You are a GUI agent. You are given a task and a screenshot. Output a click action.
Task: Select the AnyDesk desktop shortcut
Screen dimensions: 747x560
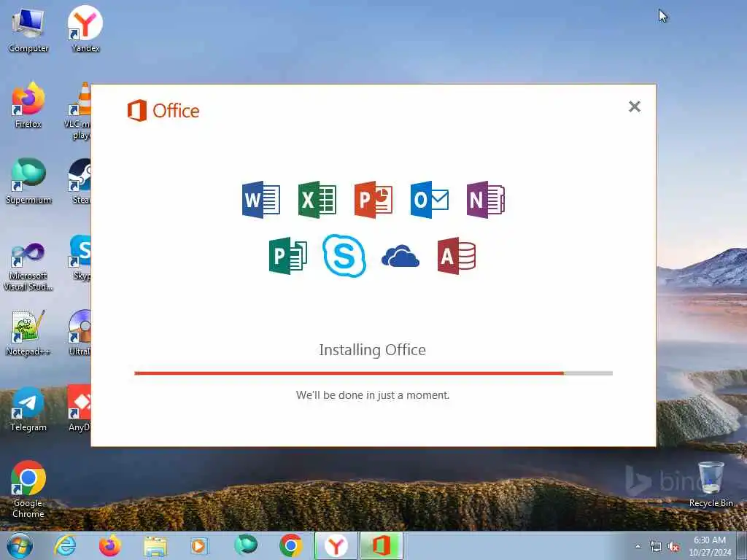[79, 409]
